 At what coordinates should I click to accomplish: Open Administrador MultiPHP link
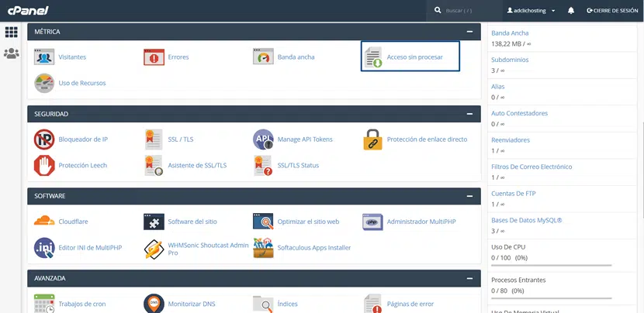[x=421, y=222]
